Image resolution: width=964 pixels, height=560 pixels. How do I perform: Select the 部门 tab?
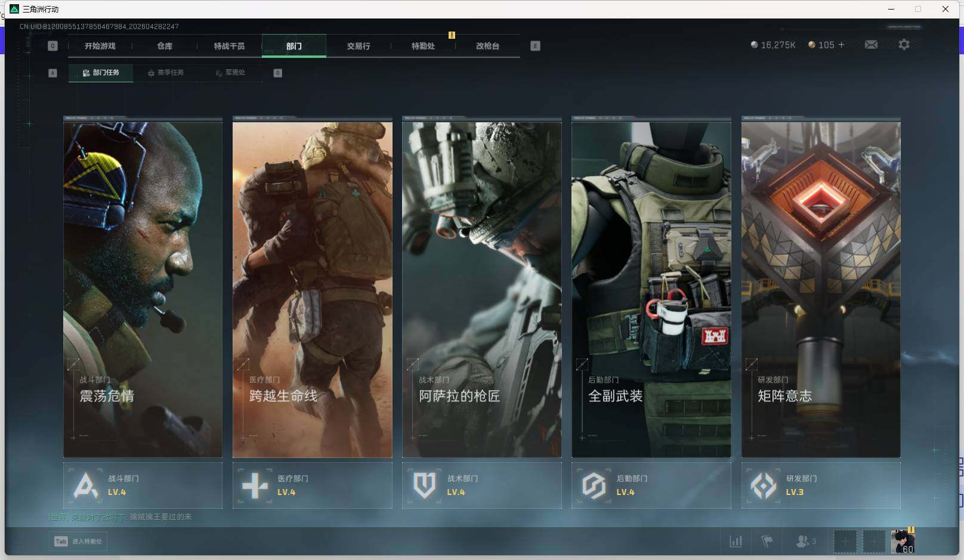tap(294, 46)
